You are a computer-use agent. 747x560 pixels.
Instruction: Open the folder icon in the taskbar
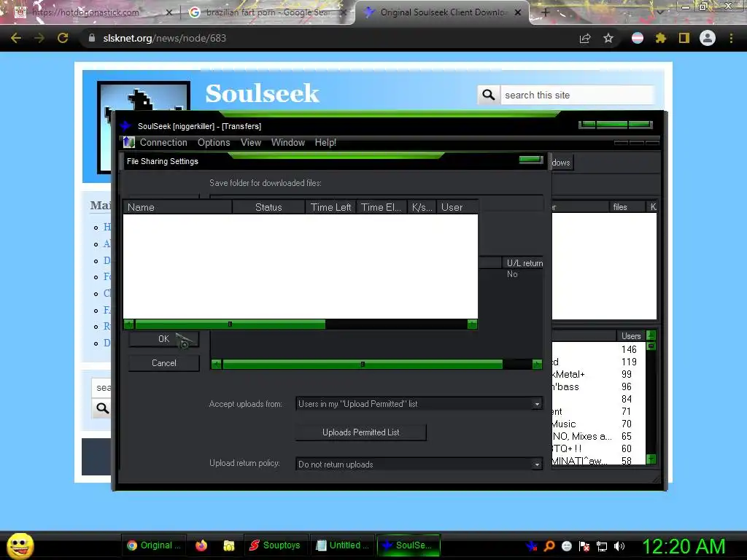pyautogui.click(x=229, y=545)
